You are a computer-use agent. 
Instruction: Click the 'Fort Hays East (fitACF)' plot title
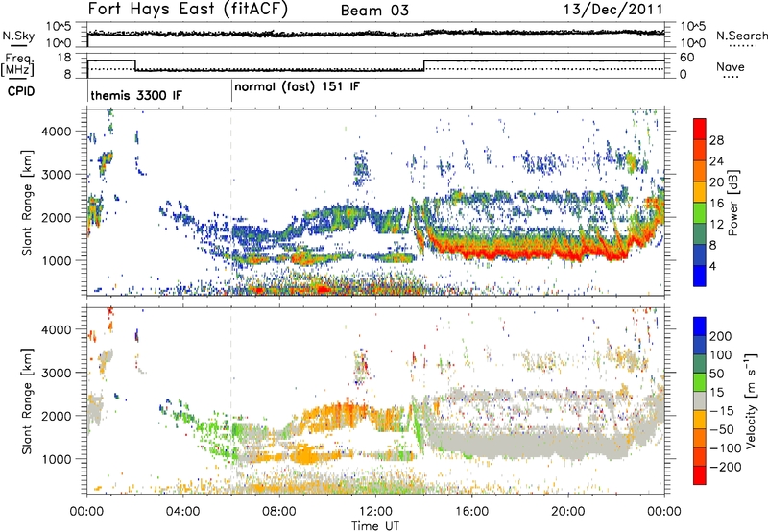point(188,9)
